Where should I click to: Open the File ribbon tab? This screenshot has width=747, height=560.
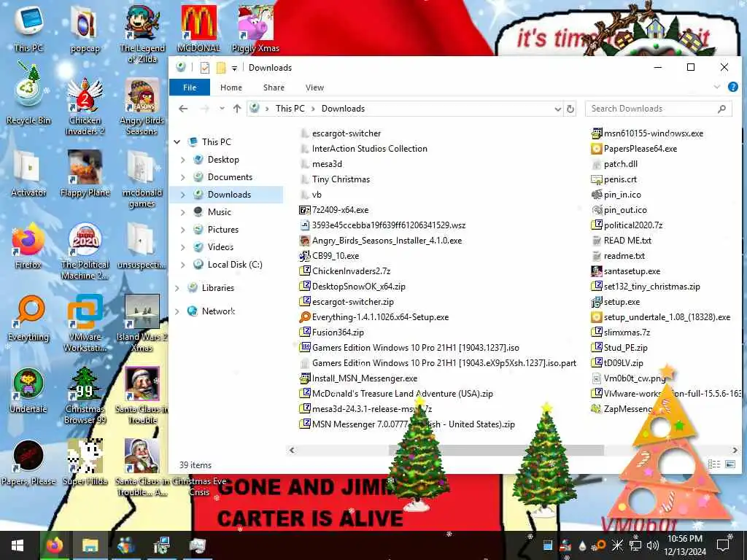(x=190, y=87)
